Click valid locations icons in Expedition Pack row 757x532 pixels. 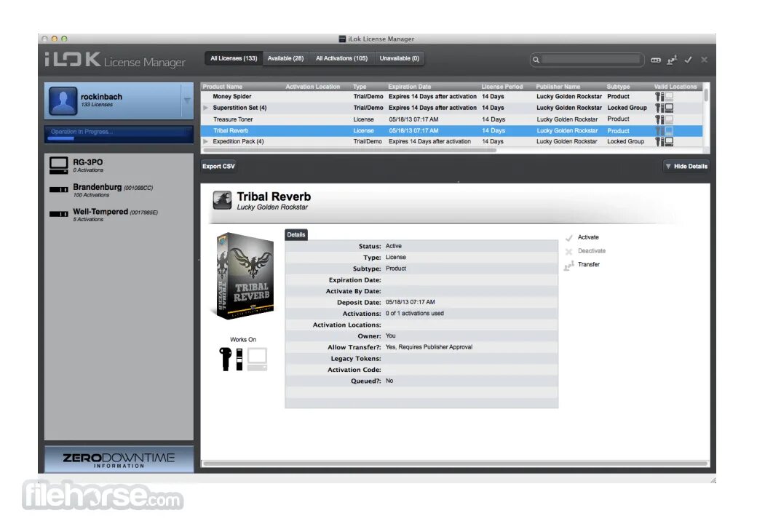click(x=665, y=141)
